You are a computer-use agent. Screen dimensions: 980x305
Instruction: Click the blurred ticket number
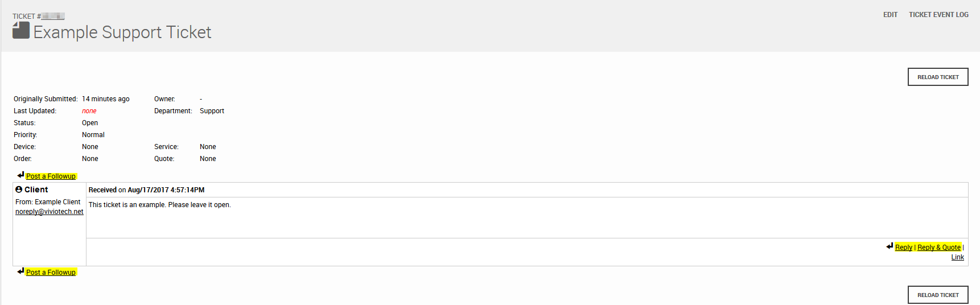(x=53, y=17)
